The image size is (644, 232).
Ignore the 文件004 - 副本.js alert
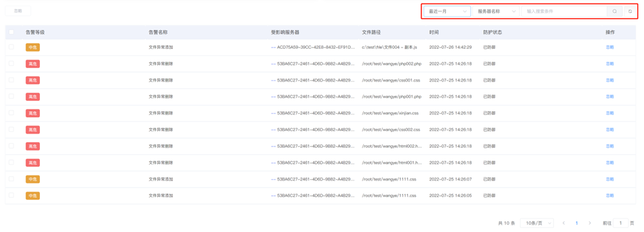(610, 47)
